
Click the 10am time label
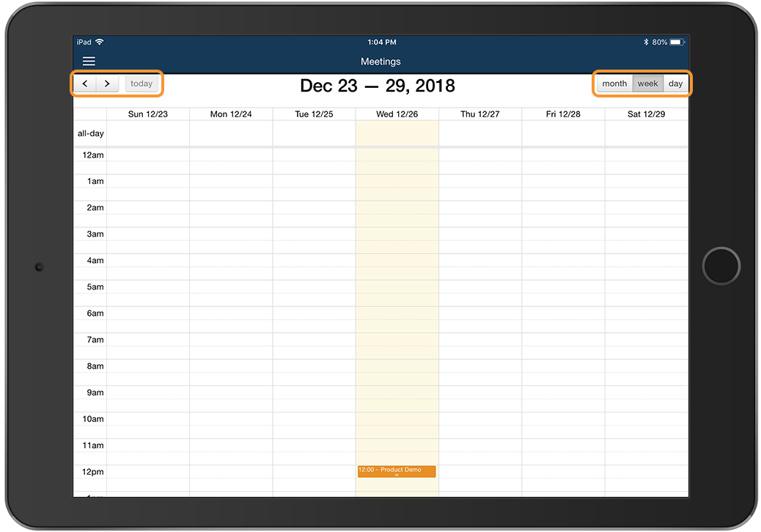[93, 419]
